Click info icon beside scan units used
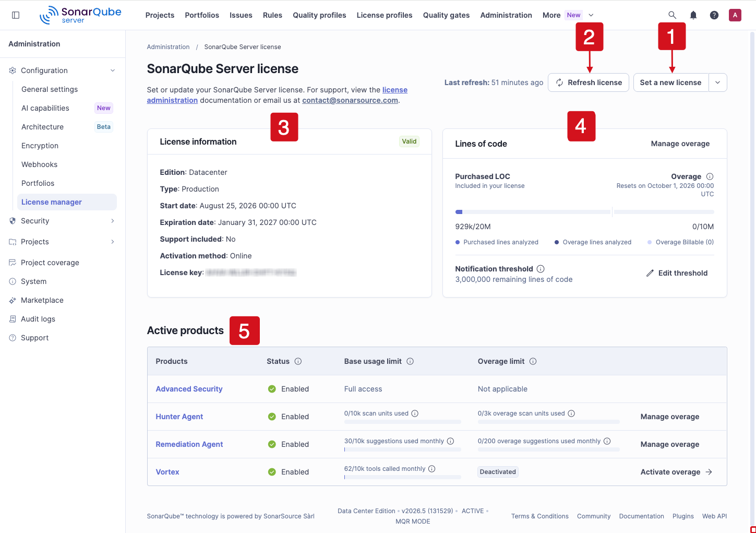Image resolution: width=756 pixels, height=533 pixels. pos(415,413)
